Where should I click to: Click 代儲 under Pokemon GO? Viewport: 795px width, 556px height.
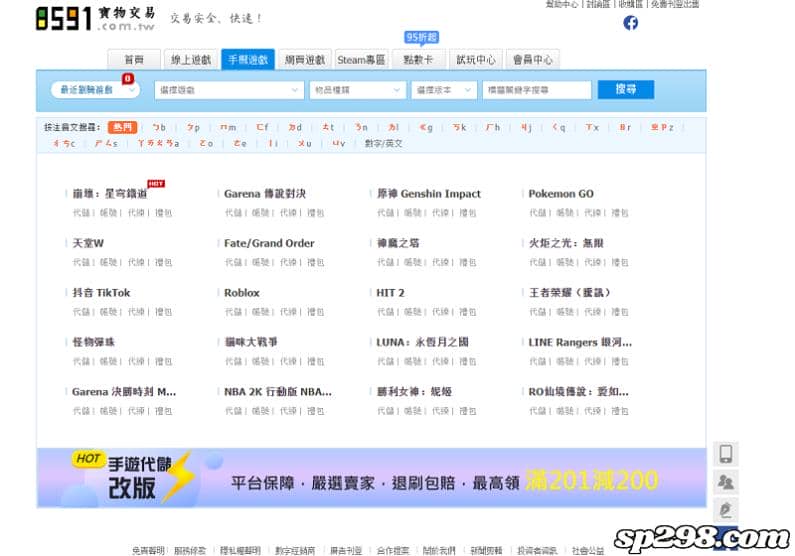pyautogui.click(x=537, y=213)
